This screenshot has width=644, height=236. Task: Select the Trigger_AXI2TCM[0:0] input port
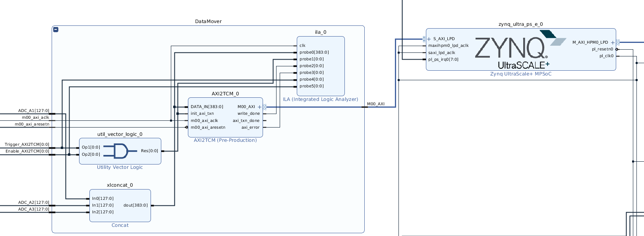(x=27, y=145)
